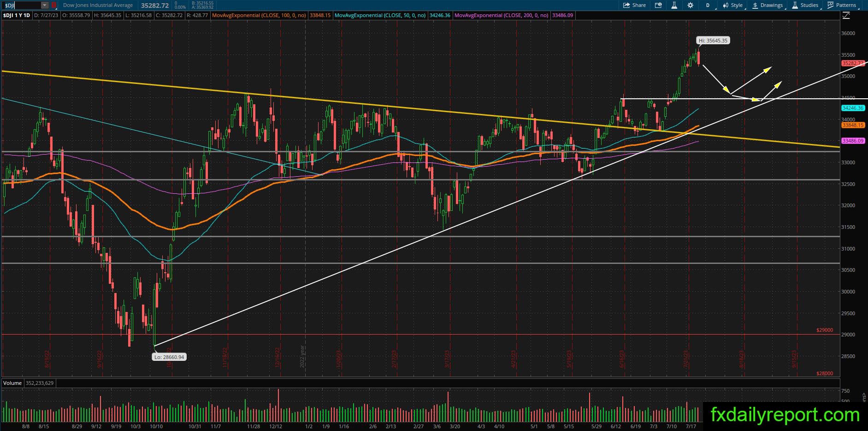The width and height of the screenshot is (868, 431).
Task: Open the Drawings menu
Action: coord(768,5)
